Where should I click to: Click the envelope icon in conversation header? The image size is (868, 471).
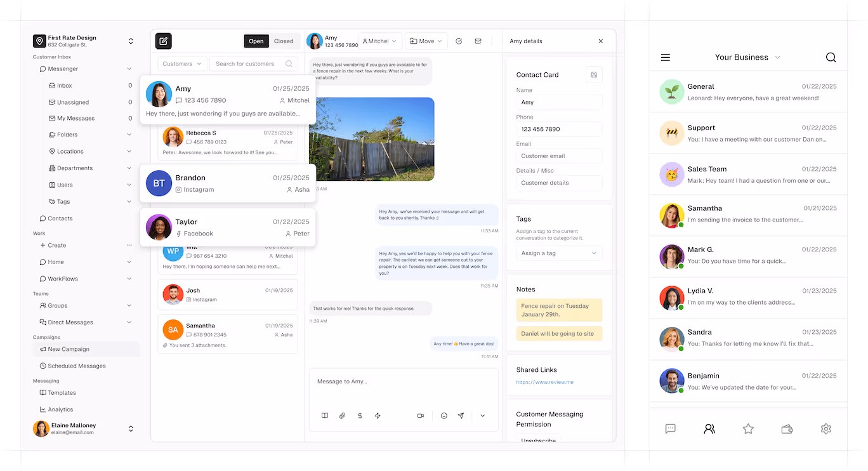(x=478, y=41)
